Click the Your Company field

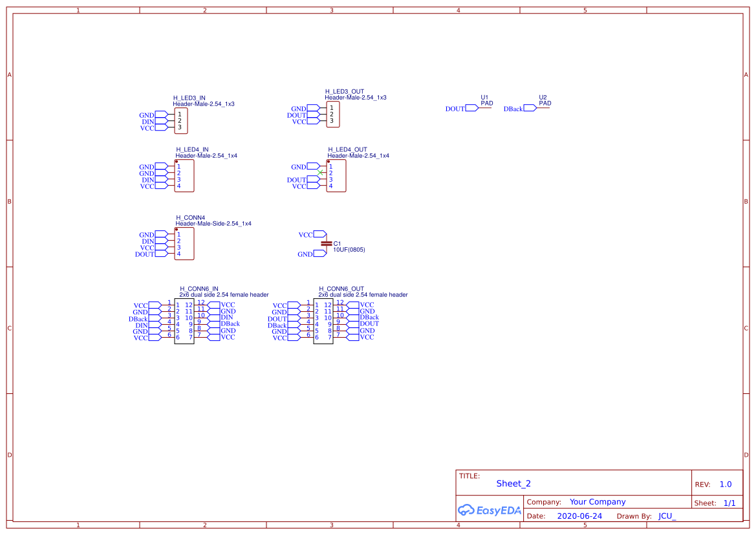point(598,502)
